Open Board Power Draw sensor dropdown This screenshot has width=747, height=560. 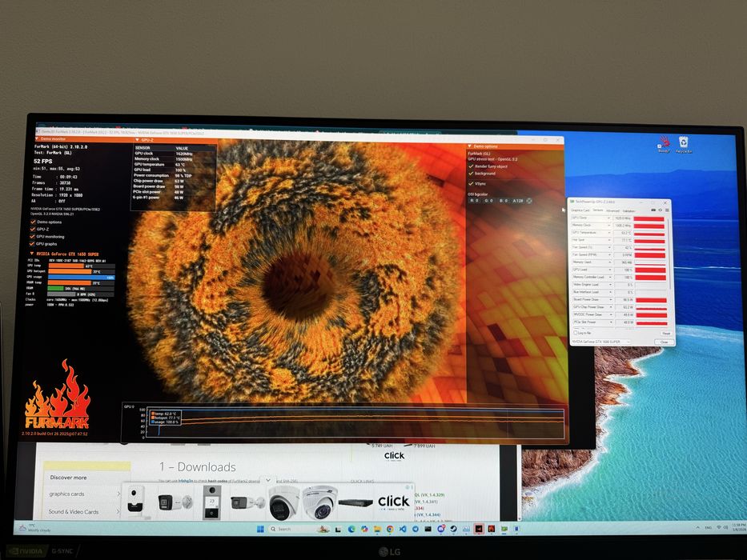(610, 299)
